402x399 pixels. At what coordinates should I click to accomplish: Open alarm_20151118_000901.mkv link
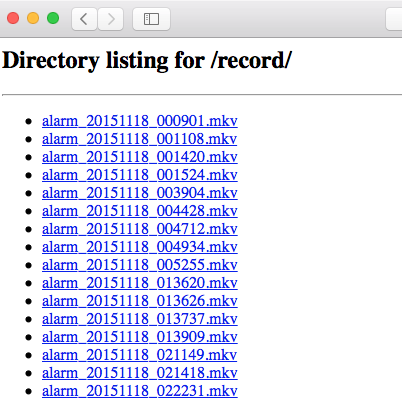click(x=140, y=121)
